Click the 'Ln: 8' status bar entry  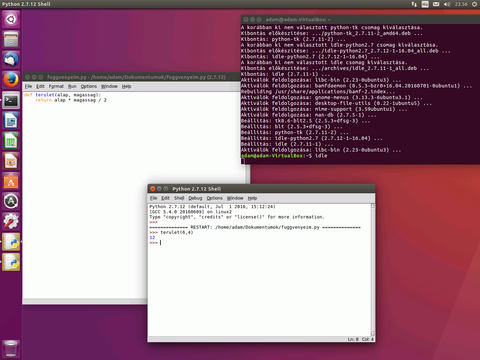pyautogui.click(x=353, y=339)
